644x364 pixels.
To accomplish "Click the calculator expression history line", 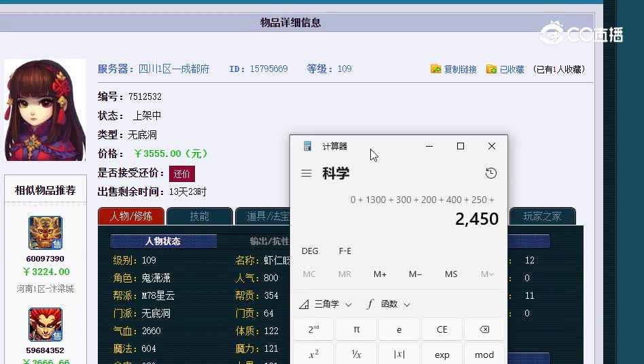I will (x=423, y=200).
